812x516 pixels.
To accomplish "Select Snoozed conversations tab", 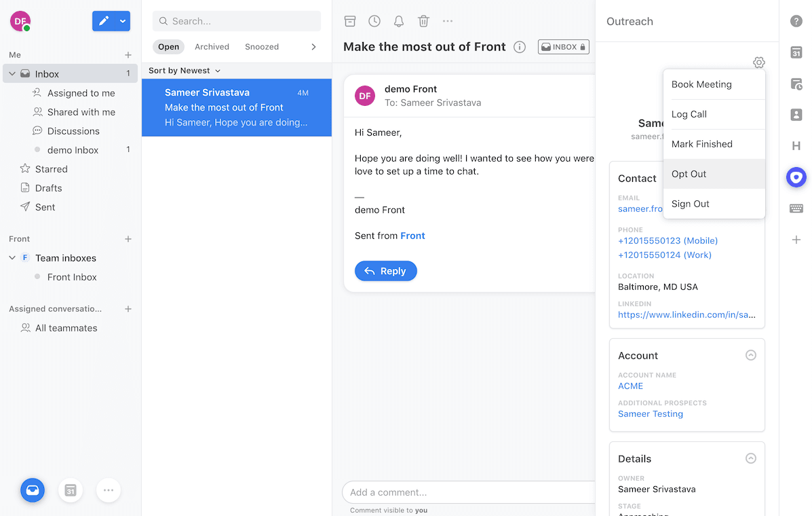I will click(x=262, y=46).
